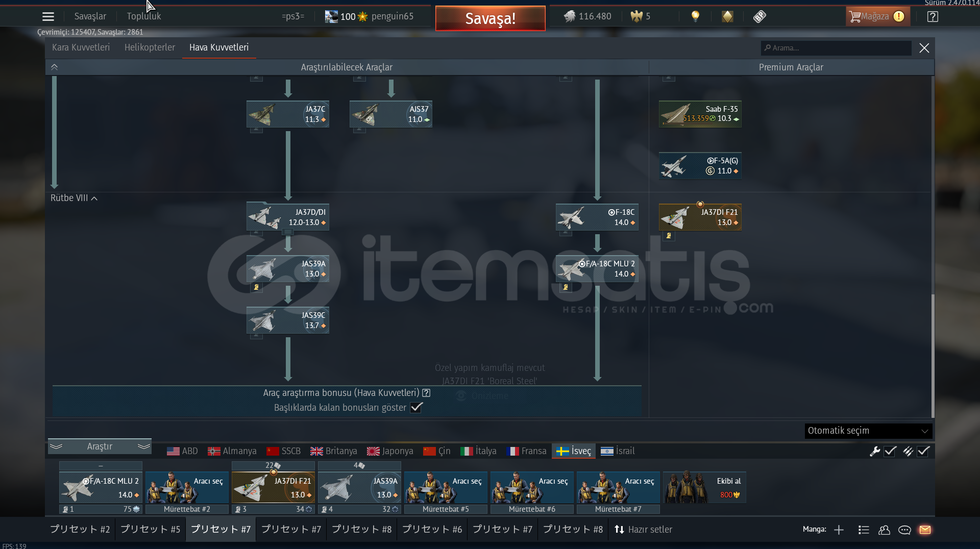Select Çin nation tab

[437, 451]
